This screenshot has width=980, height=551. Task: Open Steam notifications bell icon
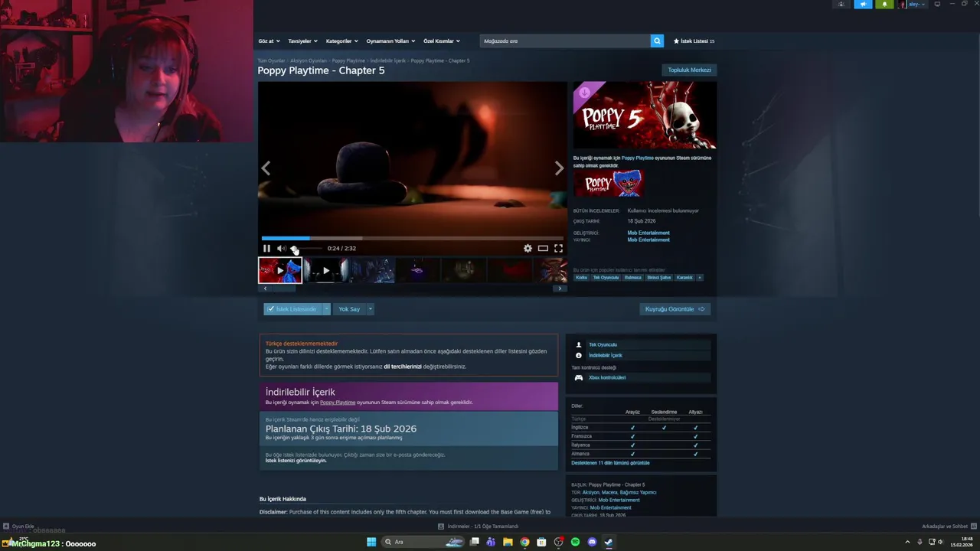[885, 4]
